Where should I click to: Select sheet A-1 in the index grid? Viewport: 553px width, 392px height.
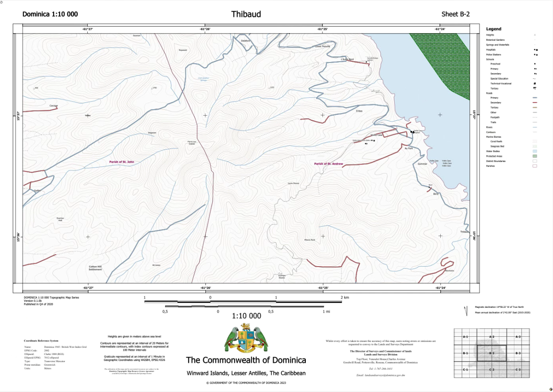tap(465, 337)
